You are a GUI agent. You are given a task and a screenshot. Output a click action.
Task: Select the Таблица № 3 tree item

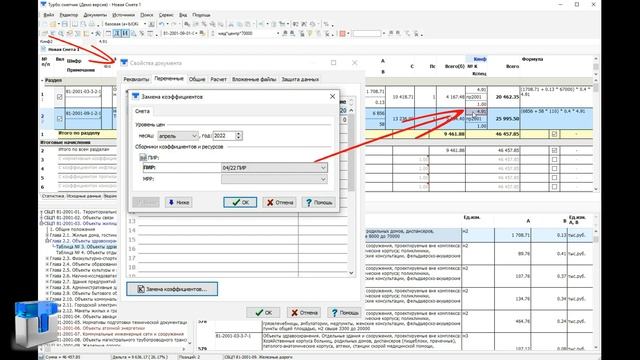(86, 247)
